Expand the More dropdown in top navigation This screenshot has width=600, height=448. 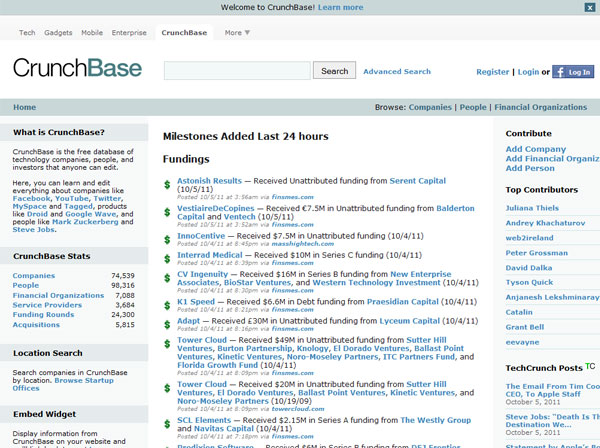click(x=237, y=33)
